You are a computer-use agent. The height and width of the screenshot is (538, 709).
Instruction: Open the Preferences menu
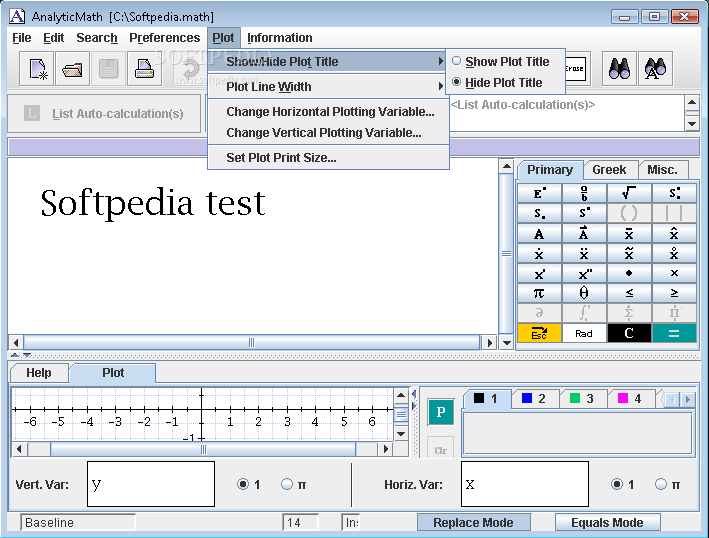pyautogui.click(x=165, y=38)
